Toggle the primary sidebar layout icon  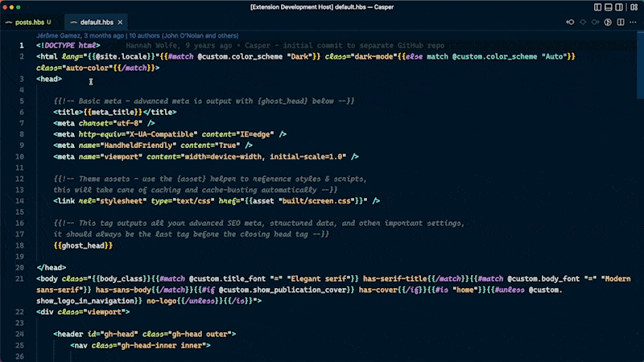click(597, 7)
